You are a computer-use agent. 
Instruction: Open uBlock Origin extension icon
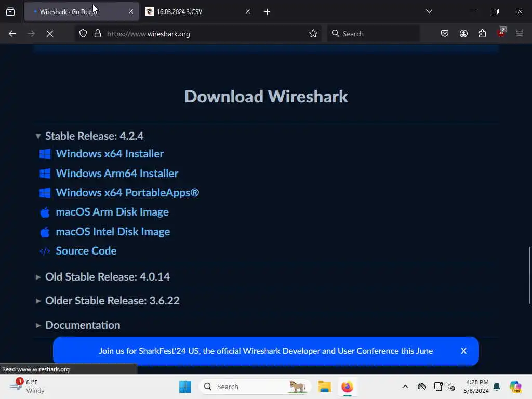pos(501,33)
